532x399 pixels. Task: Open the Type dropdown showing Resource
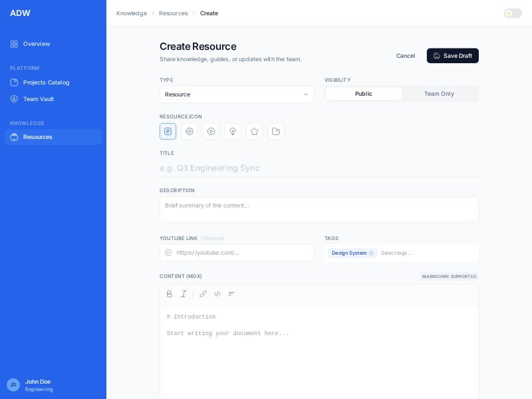click(x=236, y=94)
